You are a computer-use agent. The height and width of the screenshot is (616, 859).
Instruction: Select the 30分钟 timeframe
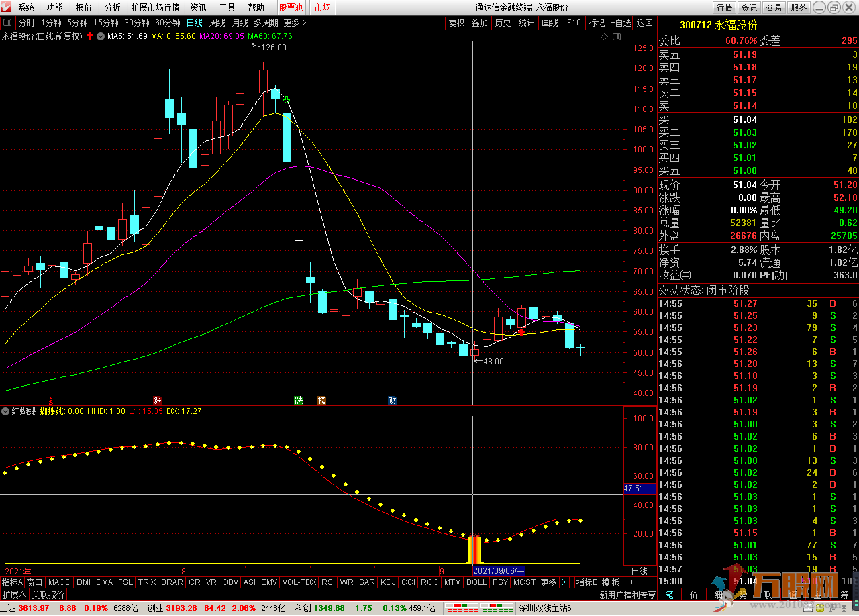(x=137, y=23)
